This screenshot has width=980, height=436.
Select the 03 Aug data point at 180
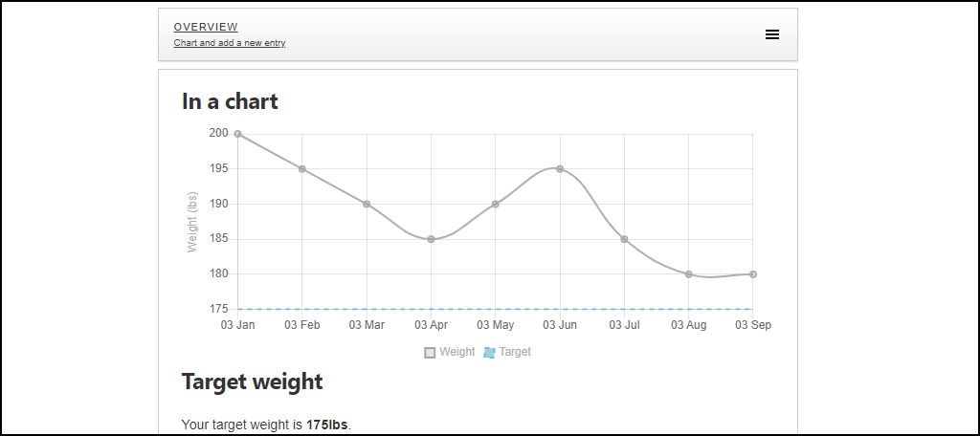[x=688, y=274]
